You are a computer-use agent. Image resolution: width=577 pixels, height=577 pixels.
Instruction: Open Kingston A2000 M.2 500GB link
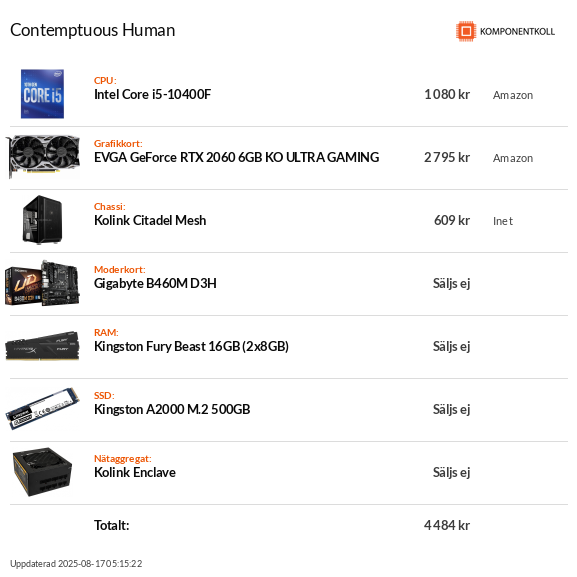[172, 409]
